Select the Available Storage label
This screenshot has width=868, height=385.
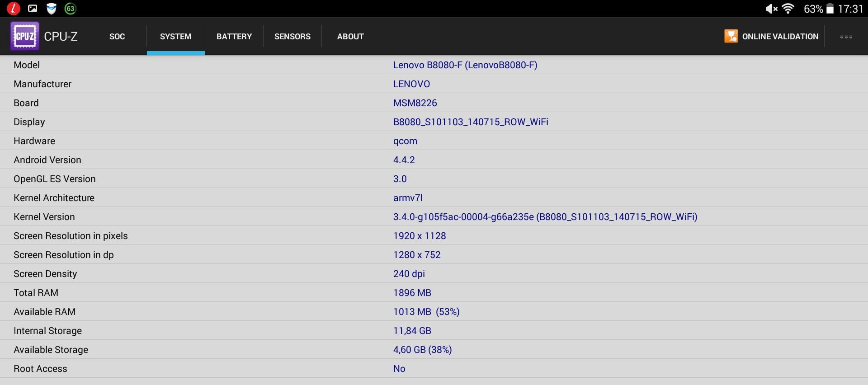pyautogui.click(x=51, y=349)
